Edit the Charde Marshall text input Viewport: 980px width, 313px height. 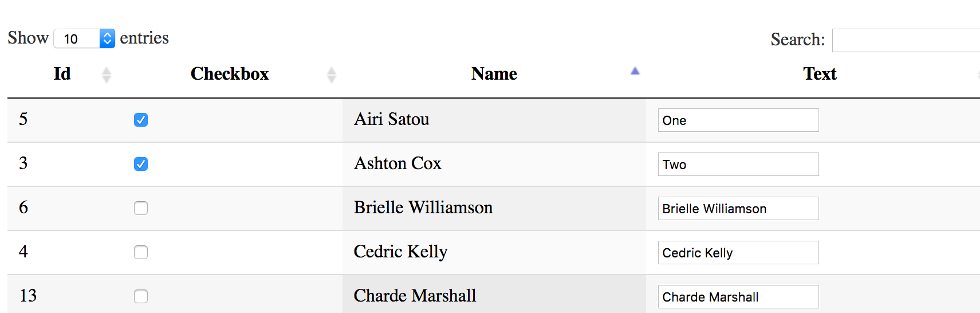point(738,297)
